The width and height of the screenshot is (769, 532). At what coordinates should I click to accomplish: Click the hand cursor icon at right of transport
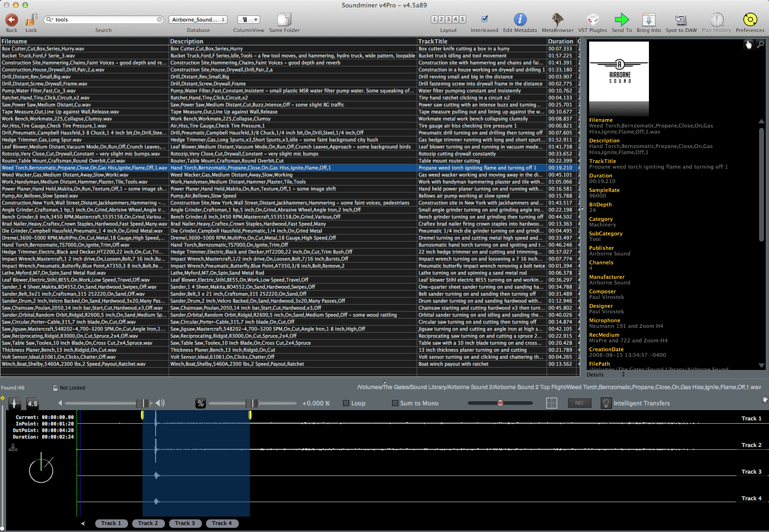(765, 400)
